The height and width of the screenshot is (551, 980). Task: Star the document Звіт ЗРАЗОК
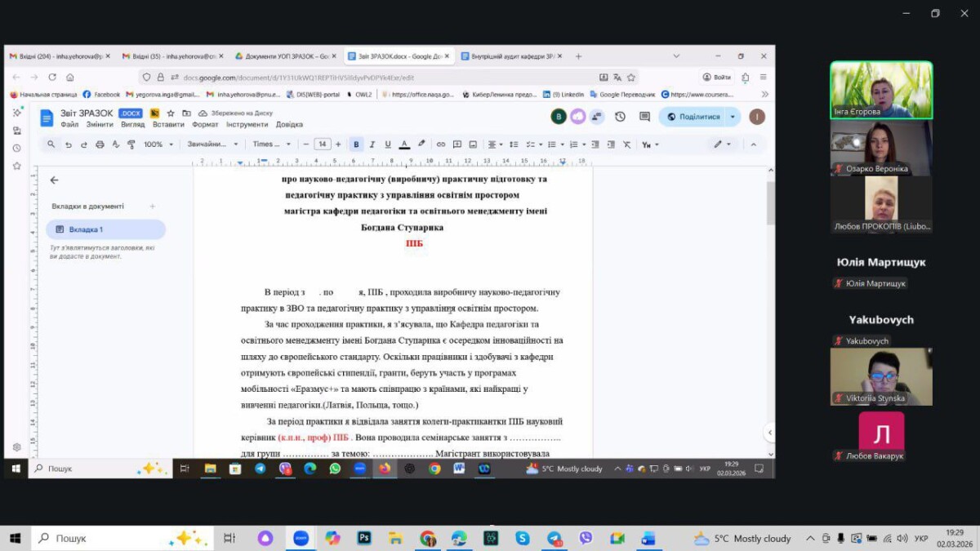171,113
